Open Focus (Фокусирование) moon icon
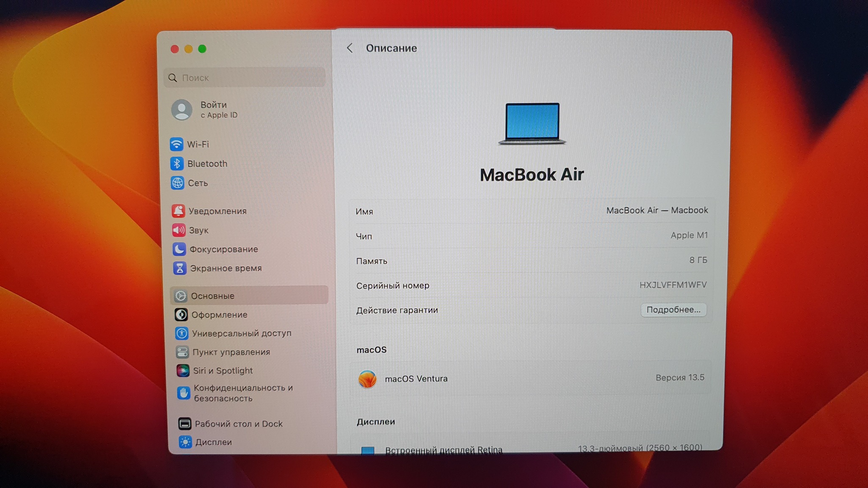The width and height of the screenshot is (868, 488). click(x=179, y=249)
